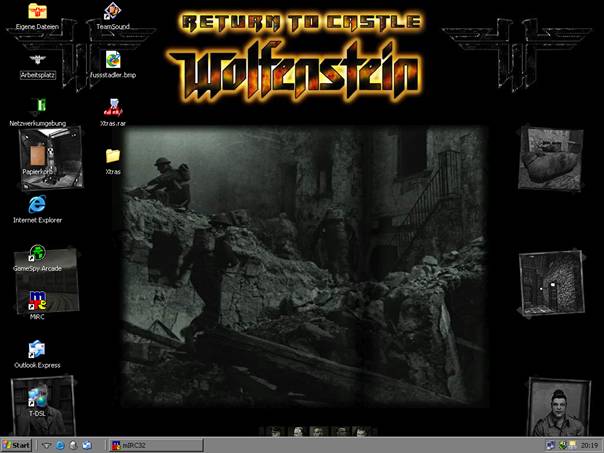Click the yellow system tray icon
The image size is (604, 453).
572,445
